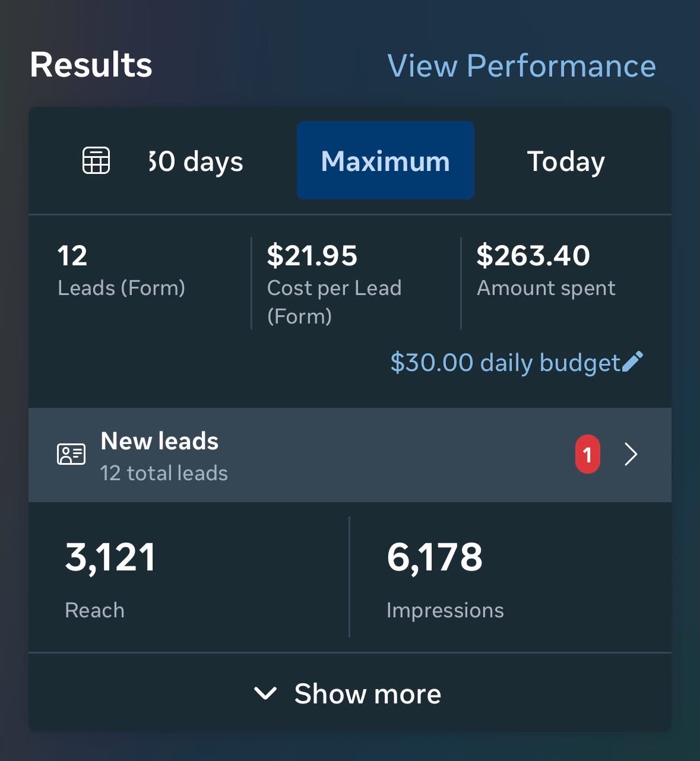700x761 pixels.
Task: Click the Results heading
Action: tap(91, 65)
